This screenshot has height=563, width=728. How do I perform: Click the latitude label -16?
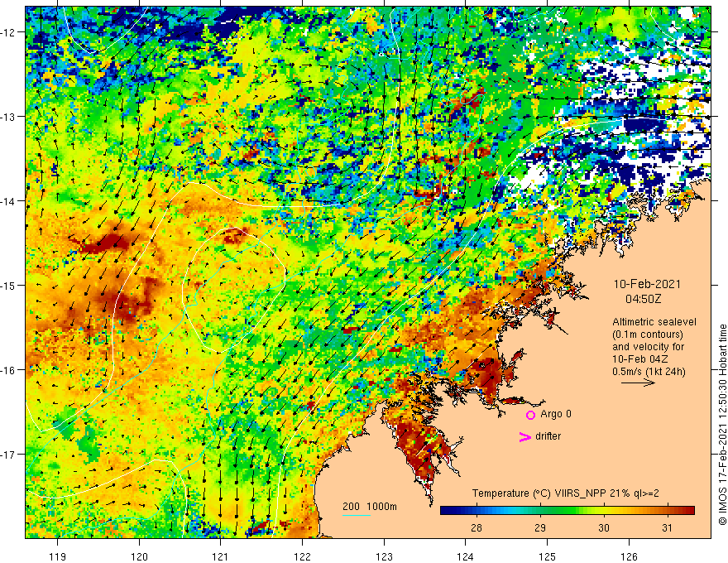9,370
